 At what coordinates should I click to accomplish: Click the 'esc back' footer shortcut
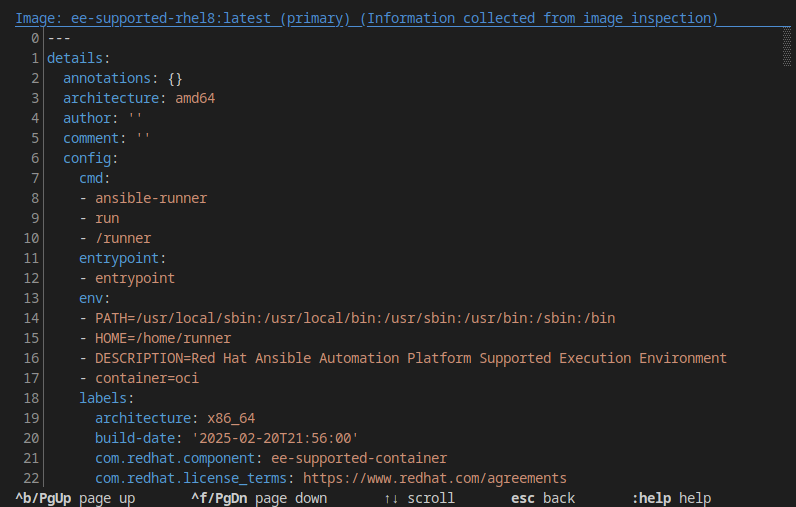pos(543,498)
